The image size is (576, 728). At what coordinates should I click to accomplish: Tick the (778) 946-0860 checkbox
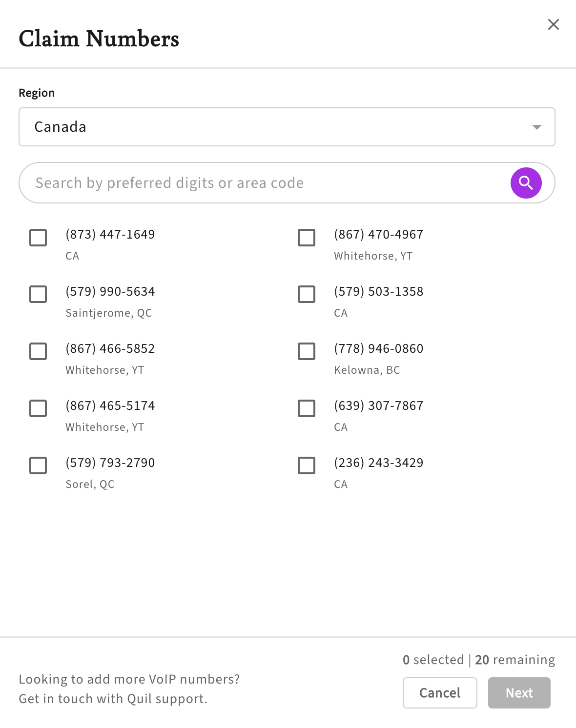click(307, 351)
